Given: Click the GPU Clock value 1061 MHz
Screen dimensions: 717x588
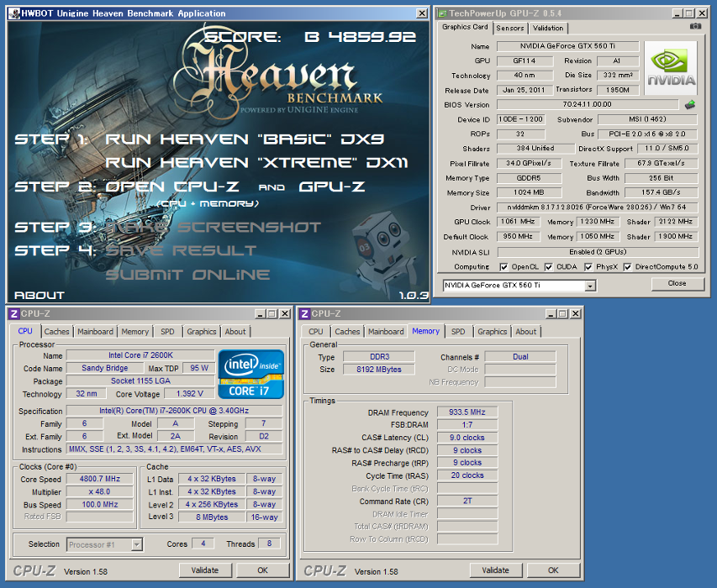Looking at the screenshot, I should [x=518, y=222].
